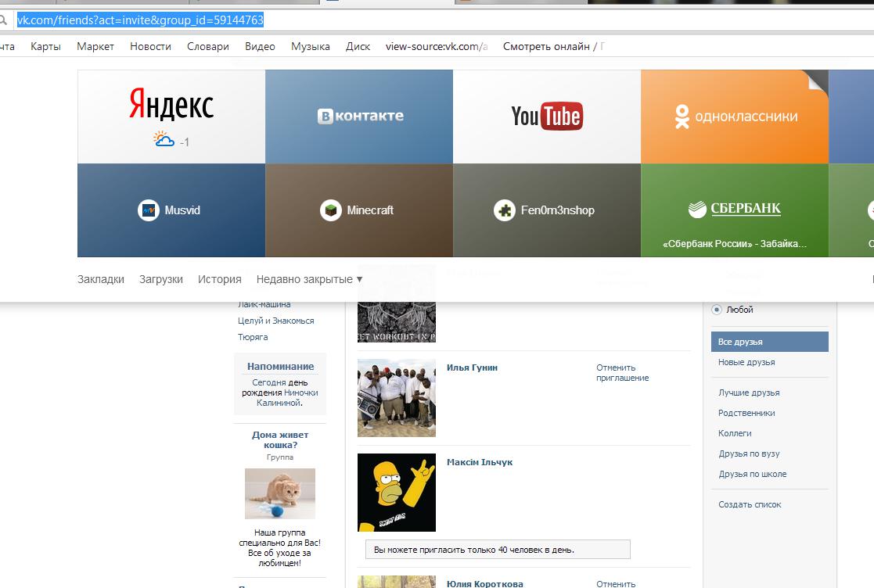
Task: Click the Minecraft block icon
Action: (330, 210)
